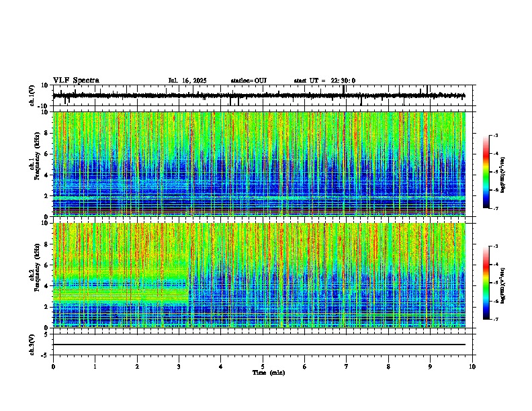This screenshot has width=532, height=411.
Task: Click the ch.1 voltage waveform trace
Action: pyautogui.click(x=259, y=95)
